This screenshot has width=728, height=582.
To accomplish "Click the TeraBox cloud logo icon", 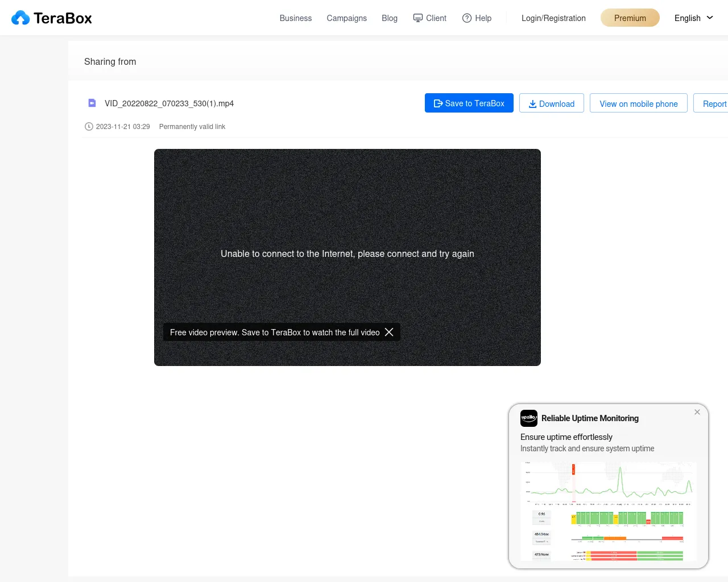I will 20,18.
